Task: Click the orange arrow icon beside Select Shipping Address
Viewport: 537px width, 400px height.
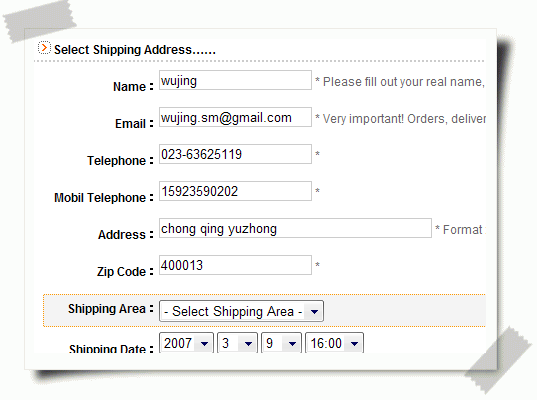Action: [44, 48]
